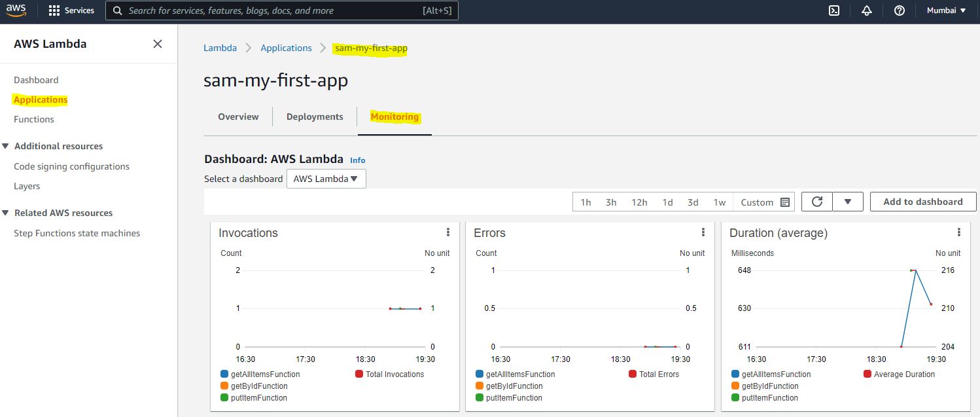This screenshot has height=417, width=980.
Task: Click the AWS logo home icon
Action: (16, 10)
